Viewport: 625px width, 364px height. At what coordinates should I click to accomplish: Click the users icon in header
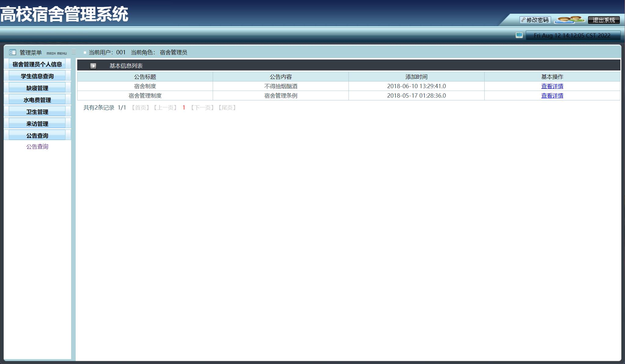569,20
